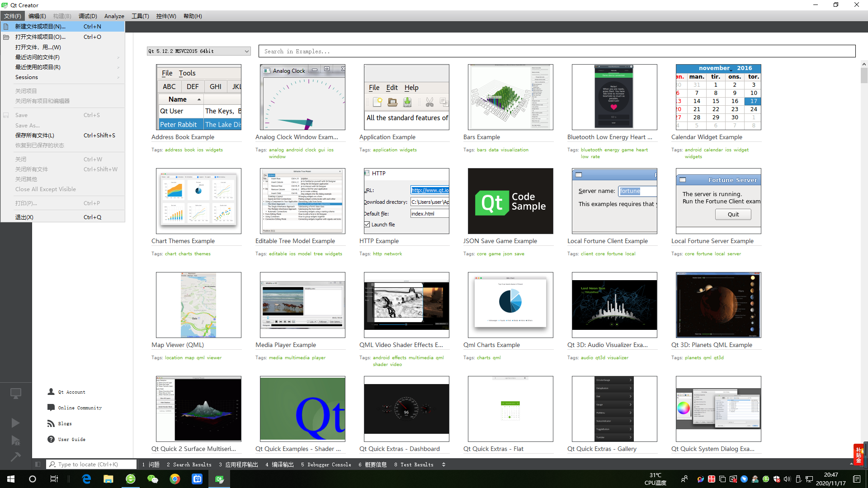Click the Start Debugging run icon
The image size is (868, 488).
click(x=15, y=441)
